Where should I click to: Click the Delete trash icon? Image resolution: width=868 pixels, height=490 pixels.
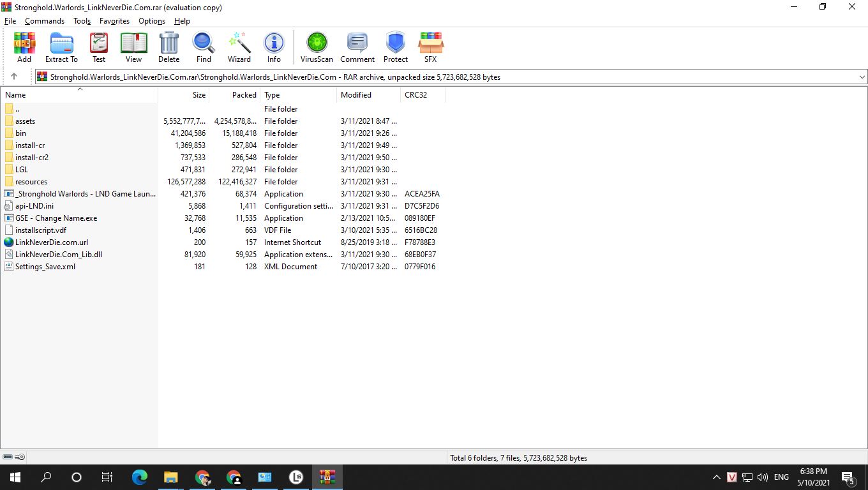(169, 48)
